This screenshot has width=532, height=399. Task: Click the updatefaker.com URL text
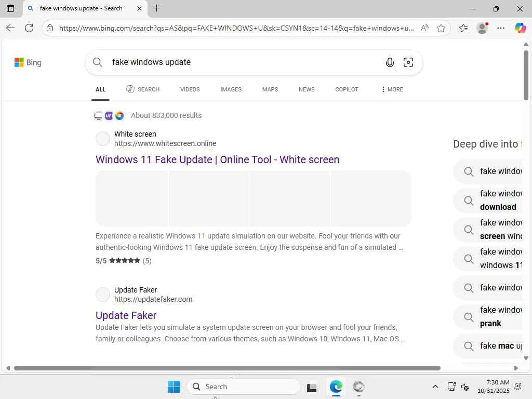click(153, 299)
